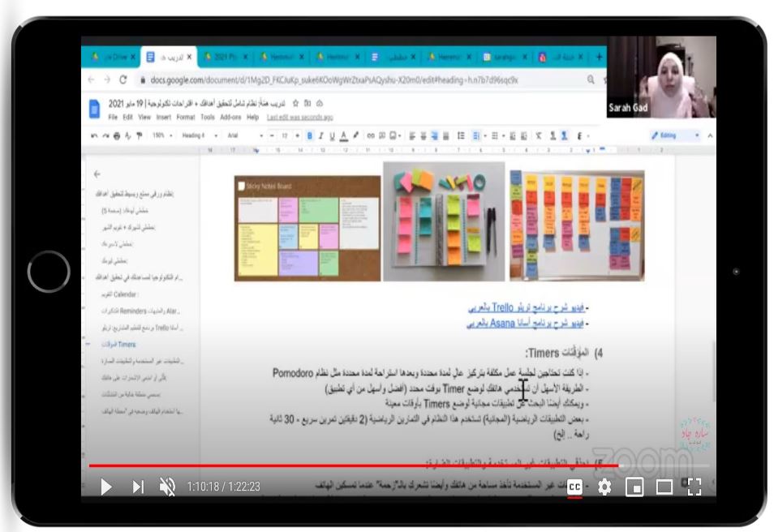
Task: Click the Print icon in Docs toolbar
Action: click(118, 135)
